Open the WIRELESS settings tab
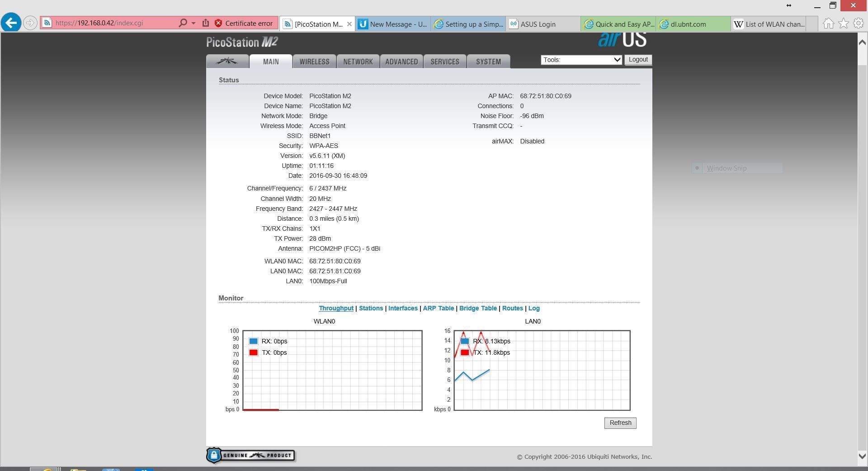 [x=314, y=62]
